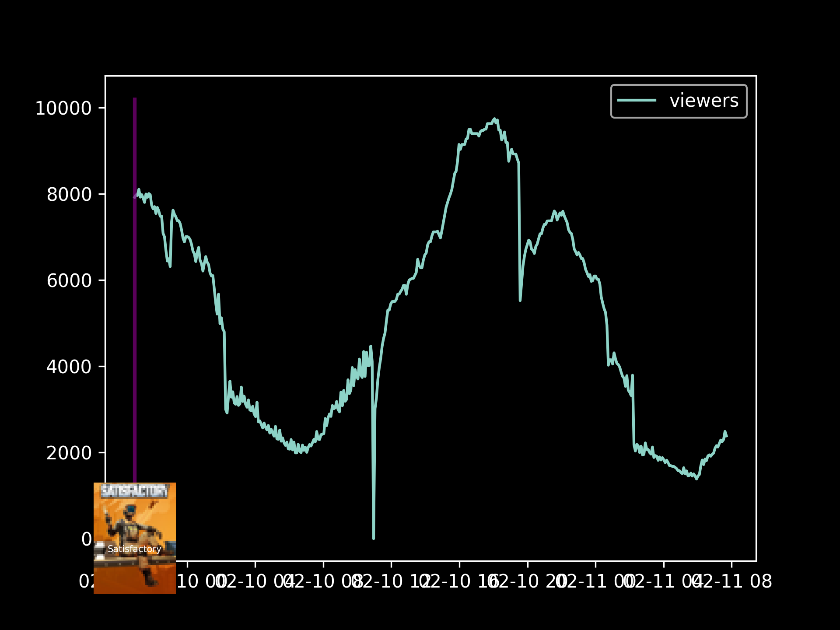Click the 02-10 04 x-axis label

255,582
